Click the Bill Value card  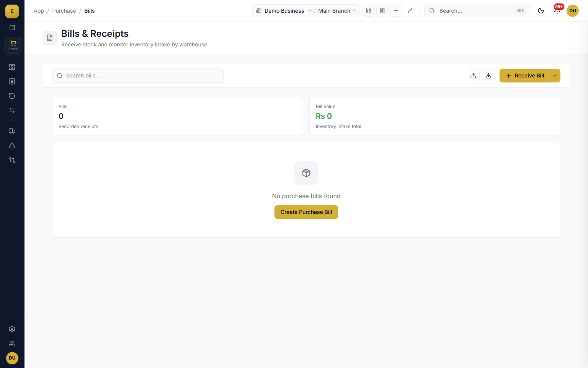tap(435, 116)
